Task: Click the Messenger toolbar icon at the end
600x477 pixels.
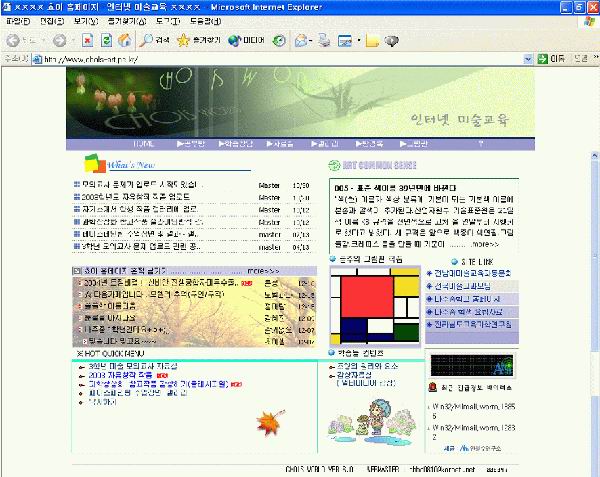Action: [391, 40]
